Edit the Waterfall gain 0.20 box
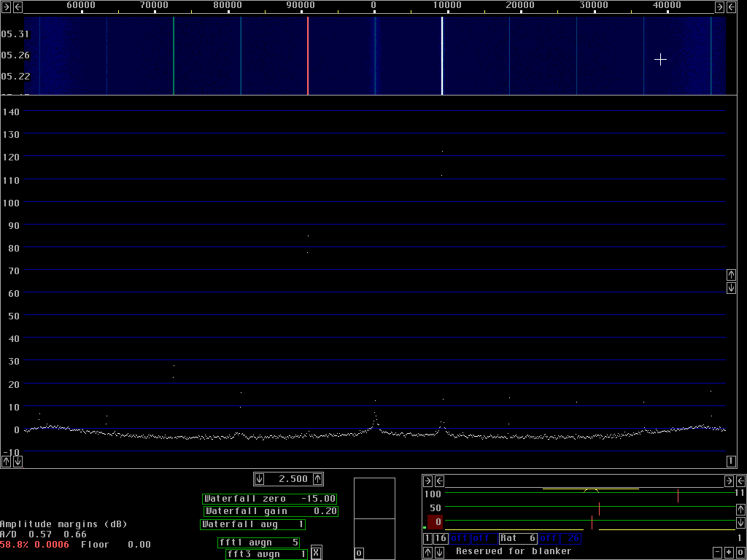 pyautogui.click(x=271, y=511)
